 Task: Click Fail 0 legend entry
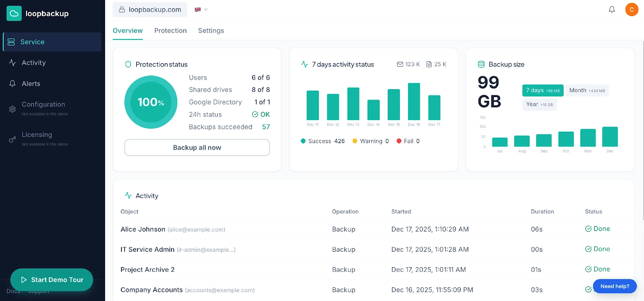point(408,141)
